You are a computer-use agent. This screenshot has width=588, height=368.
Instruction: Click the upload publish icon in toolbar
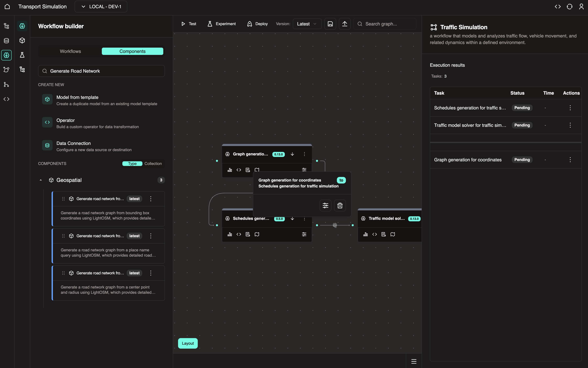[x=345, y=24]
